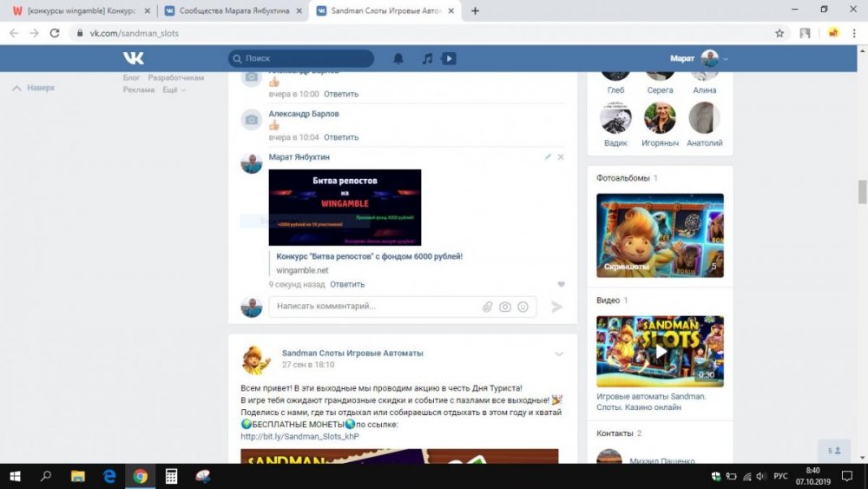Like the comment with the heart icon
The height and width of the screenshot is (489, 868).
pos(561,285)
